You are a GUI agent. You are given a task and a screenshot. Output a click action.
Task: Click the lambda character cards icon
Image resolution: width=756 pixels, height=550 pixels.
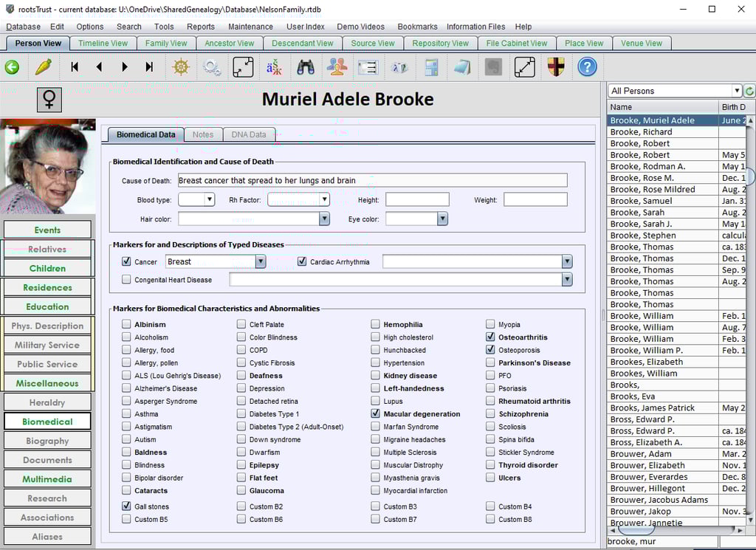coord(399,67)
